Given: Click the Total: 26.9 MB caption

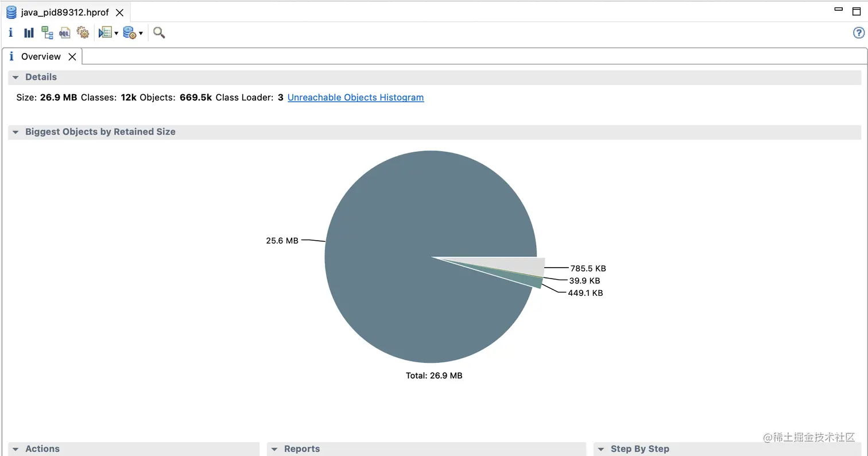Looking at the screenshot, I should [x=434, y=376].
